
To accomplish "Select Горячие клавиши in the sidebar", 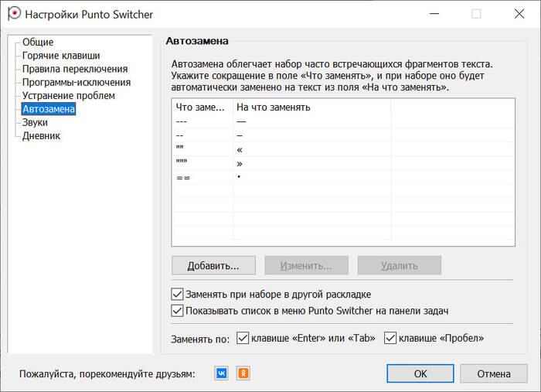I will click(x=61, y=56).
